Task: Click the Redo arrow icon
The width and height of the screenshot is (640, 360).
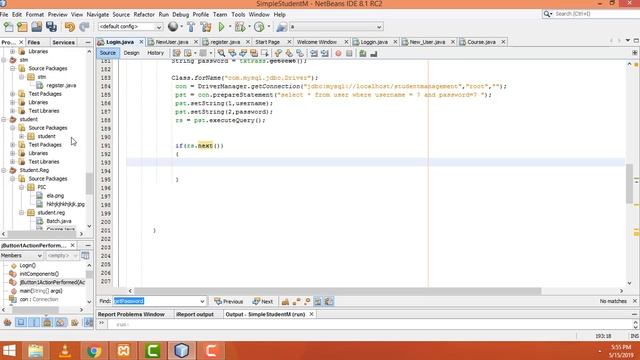Action: (x=84, y=27)
